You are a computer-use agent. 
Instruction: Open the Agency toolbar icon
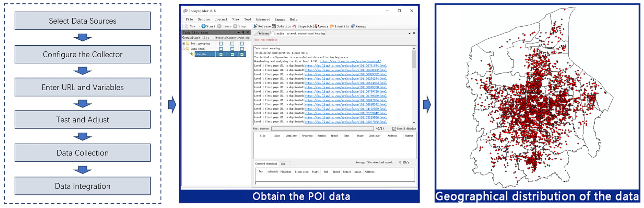click(x=315, y=26)
